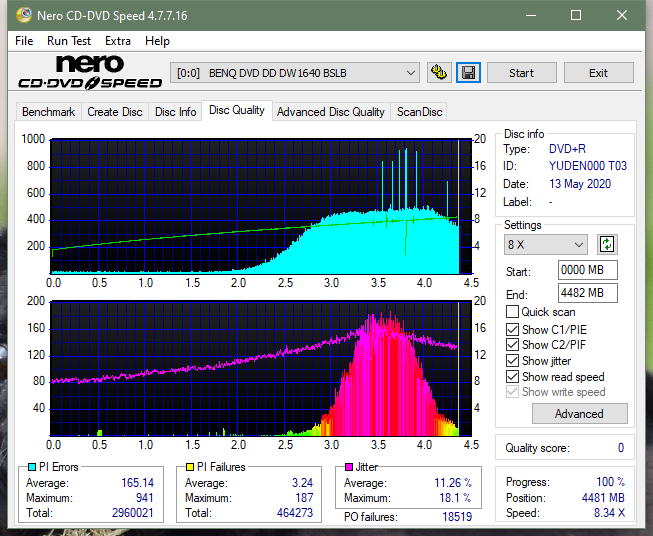The width and height of the screenshot is (653, 536).
Task: Click the Nero application icon in title bar
Action: click(24, 15)
